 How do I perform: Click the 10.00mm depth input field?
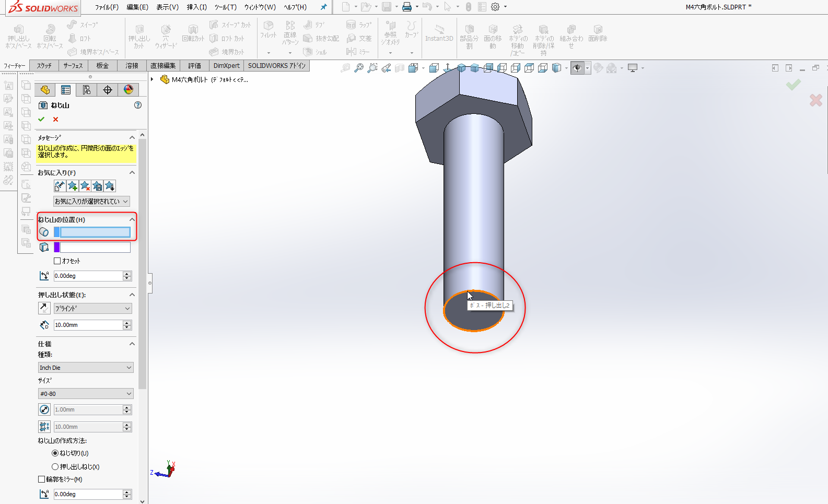(x=88, y=325)
